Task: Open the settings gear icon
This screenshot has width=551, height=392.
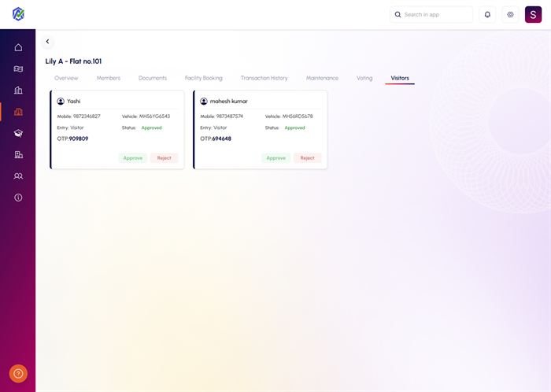Action: click(510, 14)
